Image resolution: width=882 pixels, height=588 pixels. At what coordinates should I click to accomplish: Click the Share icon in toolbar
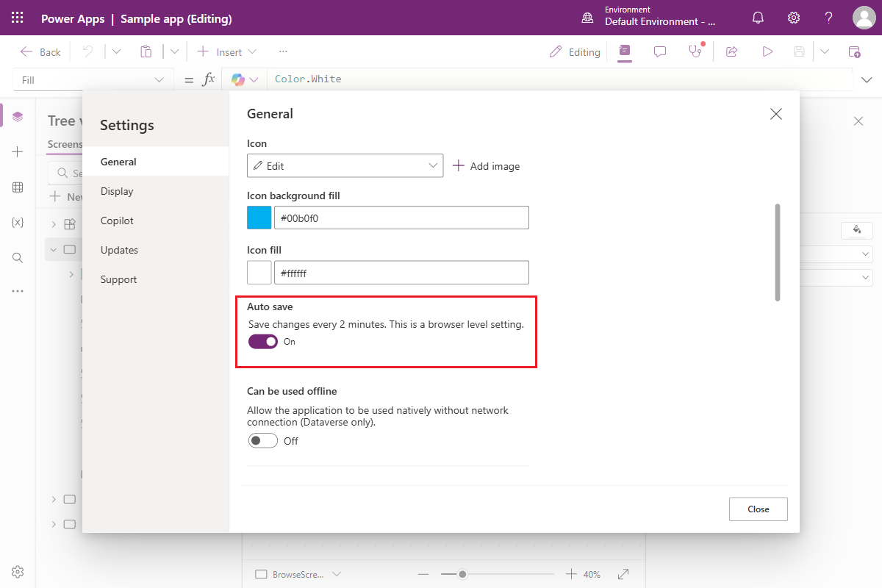coord(731,51)
